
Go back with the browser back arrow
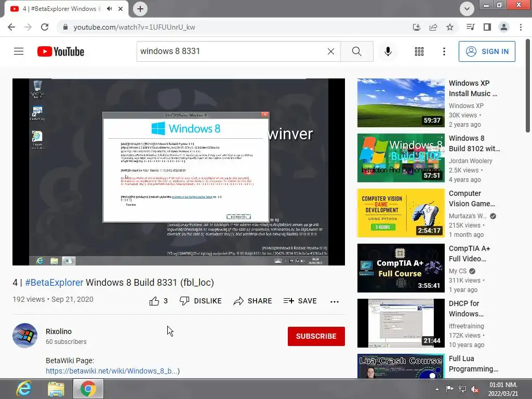pyautogui.click(x=11, y=27)
